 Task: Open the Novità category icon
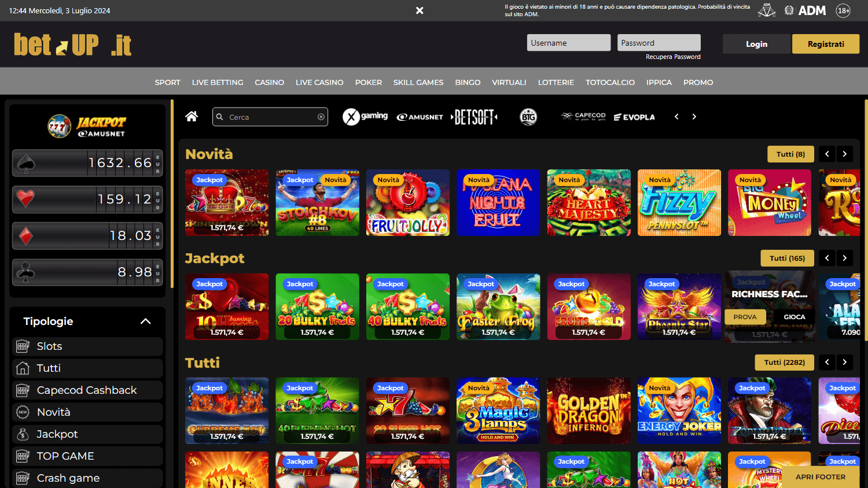(x=23, y=412)
